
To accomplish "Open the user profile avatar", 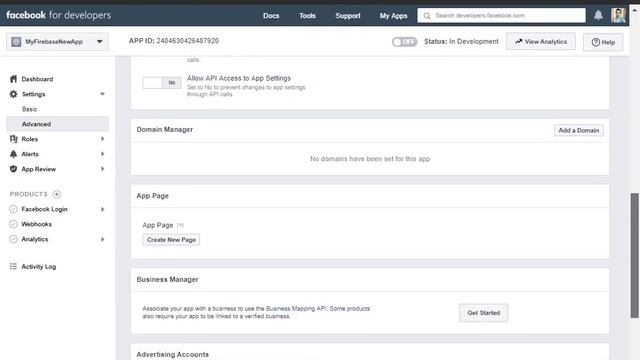I will tap(618, 15).
